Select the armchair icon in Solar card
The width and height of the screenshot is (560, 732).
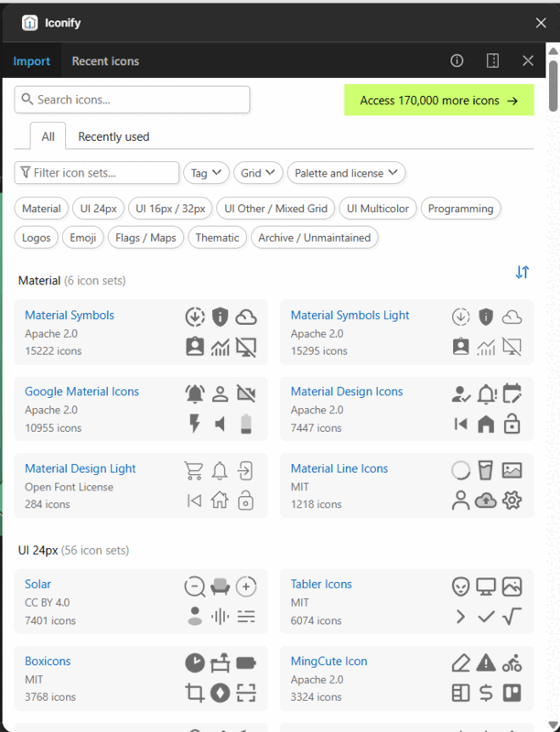[x=221, y=587]
